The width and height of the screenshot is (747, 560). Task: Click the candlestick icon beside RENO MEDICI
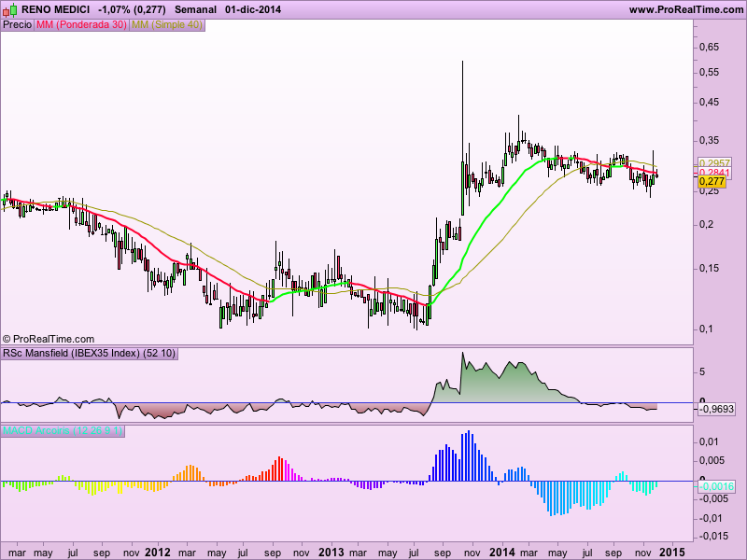click(9, 9)
